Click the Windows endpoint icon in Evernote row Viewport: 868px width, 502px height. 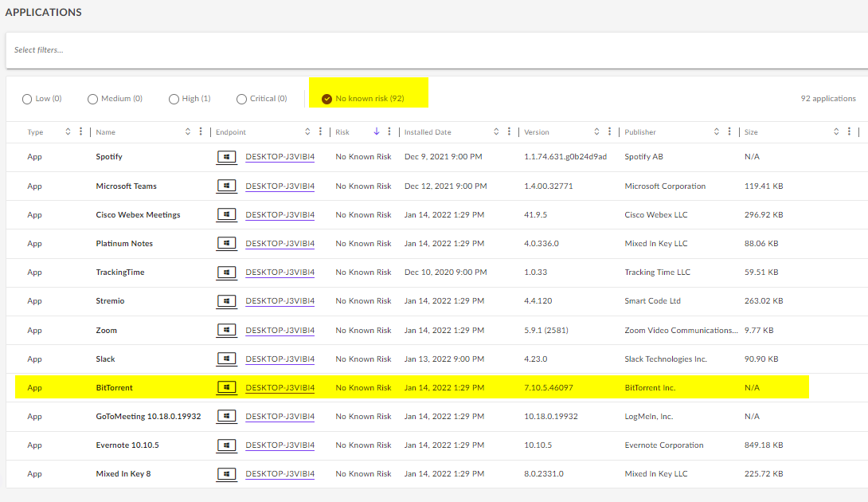[x=226, y=445]
